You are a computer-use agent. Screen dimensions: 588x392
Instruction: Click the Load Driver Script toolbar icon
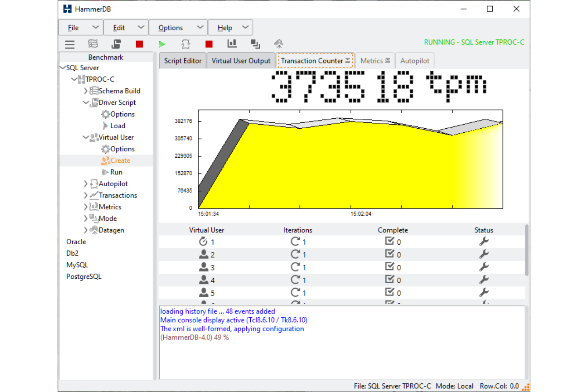pyautogui.click(x=116, y=44)
